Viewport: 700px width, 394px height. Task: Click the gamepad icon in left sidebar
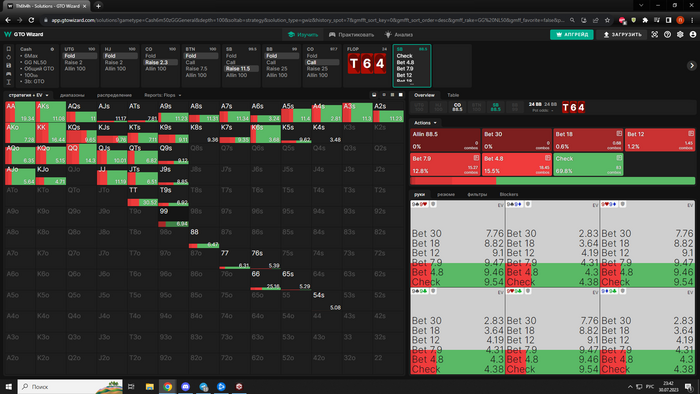pyautogui.click(x=8, y=74)
